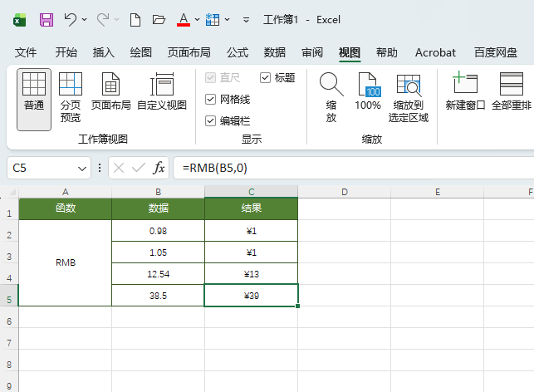Viewport: 534px width, 392px height.
Task: Switch to the 数据 ribbon tab
Action: point(275,52)
